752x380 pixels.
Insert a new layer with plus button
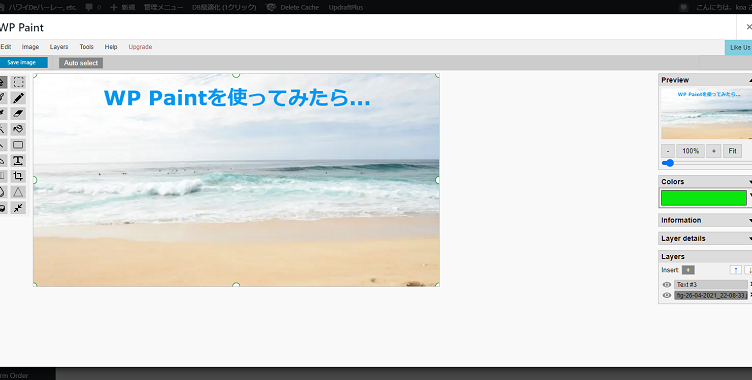point(688,270)
